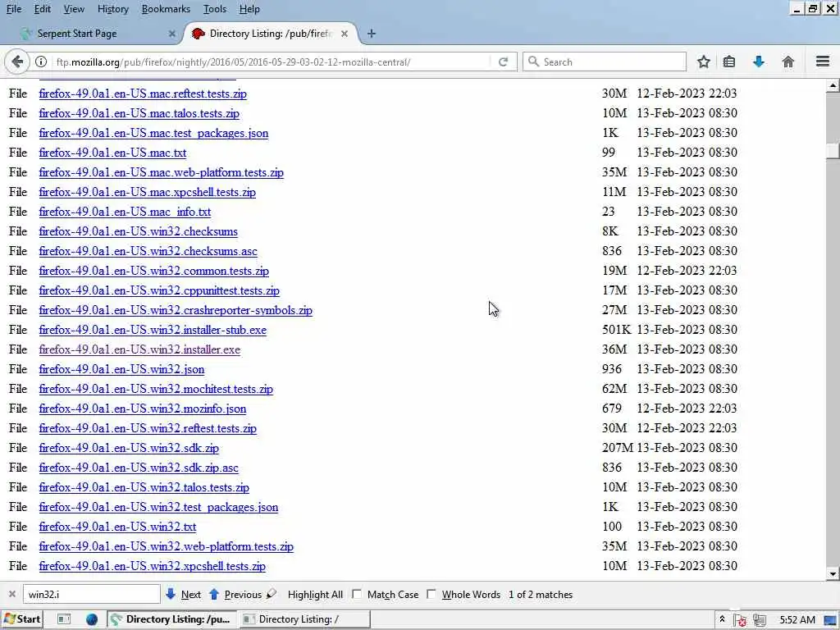Screen dimensions: 840x630
Task: Switch to Serpent Start Page tab
Action: click(x=97, y=34)
